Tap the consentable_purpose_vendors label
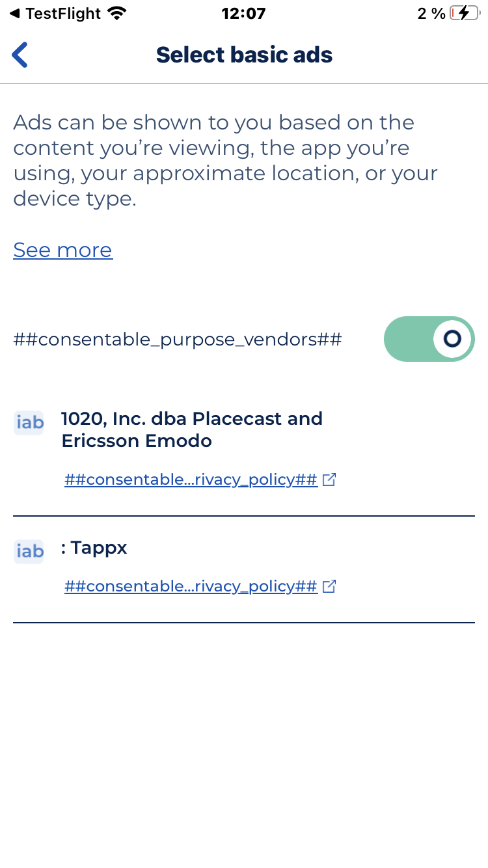The width and height of the screenshot is (488, 868). (178, 340)
